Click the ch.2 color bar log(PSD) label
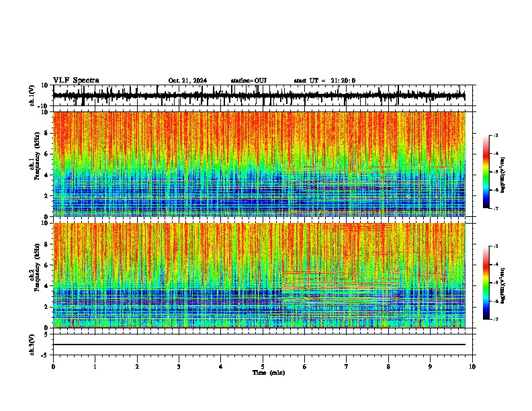The height and width of the screenshot is (411, 532). pyautogui.click(x=503, y=285)
